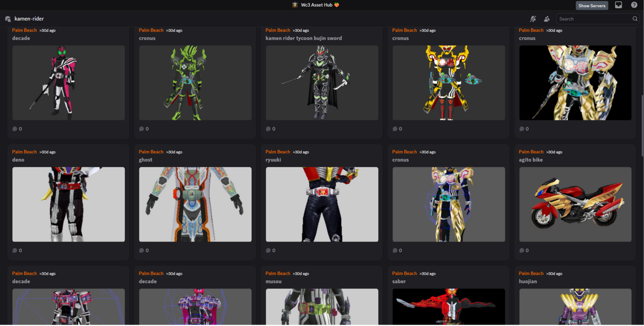Open the ghost post thumbnail
This screenshot has height=326, width=644.
(x=195, y=205)
